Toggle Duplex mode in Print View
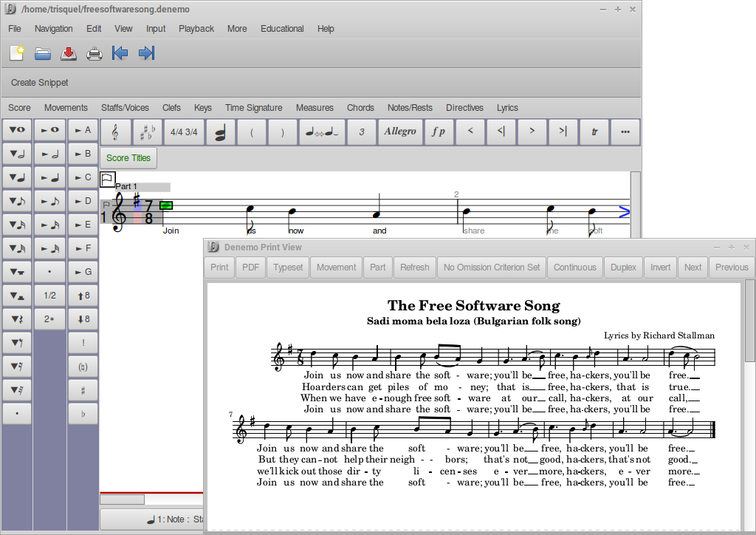The width and height of the screenshot is (756, 535). [624, 267]
